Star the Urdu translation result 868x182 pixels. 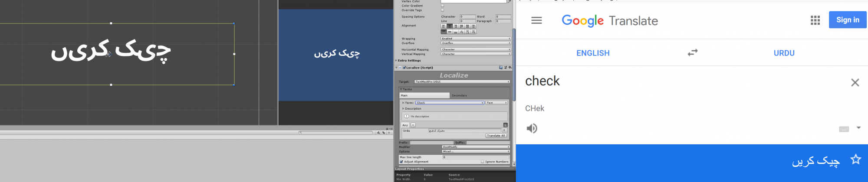pyautogui.click(x=855, y=159)
